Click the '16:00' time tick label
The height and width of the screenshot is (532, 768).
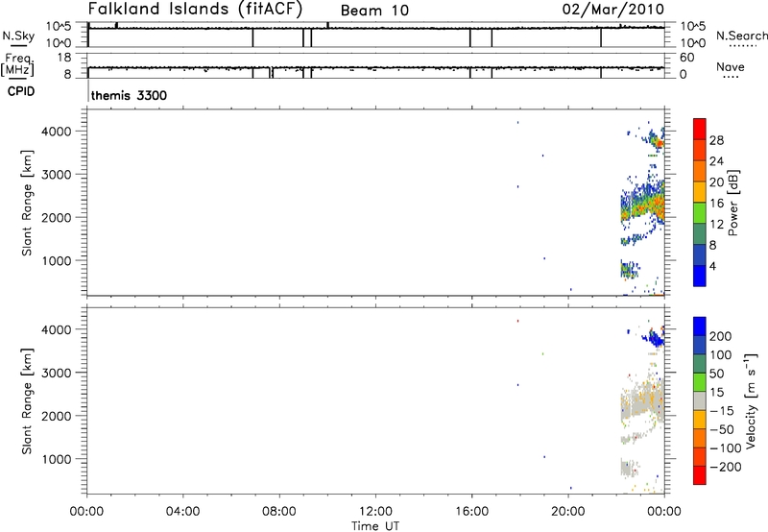pyautogui.click(x=471, y=512)
